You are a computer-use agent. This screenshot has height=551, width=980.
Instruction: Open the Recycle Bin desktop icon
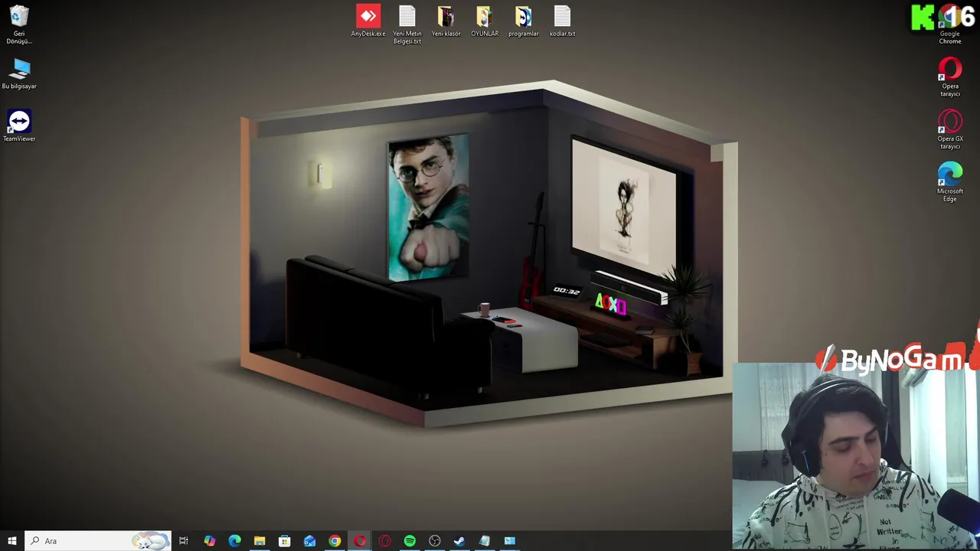click(x=19, y=24)
